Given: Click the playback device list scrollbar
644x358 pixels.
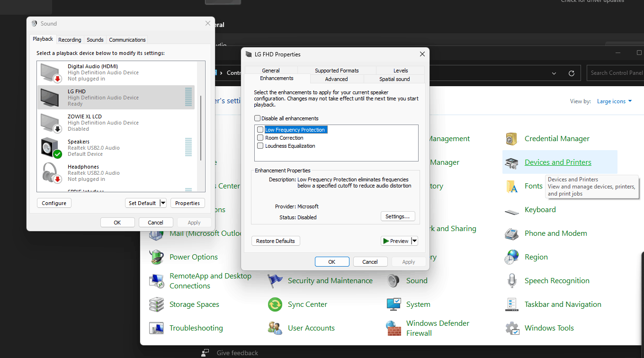Looking at the screenshot, I should point(202,128).
